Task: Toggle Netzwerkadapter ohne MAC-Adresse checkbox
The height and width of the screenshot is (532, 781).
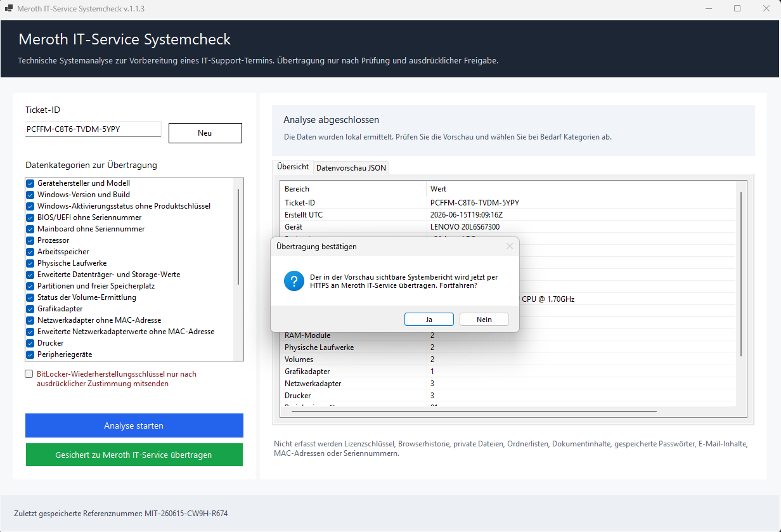Action: 30,320
